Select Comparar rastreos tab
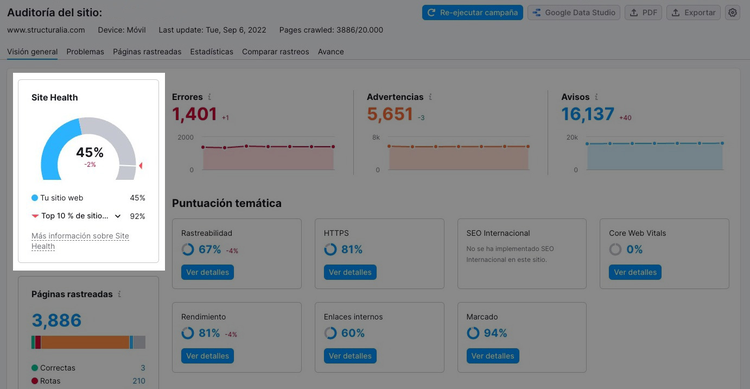The height and width of the screenshot is (389, 750). [x=276, y=52]
